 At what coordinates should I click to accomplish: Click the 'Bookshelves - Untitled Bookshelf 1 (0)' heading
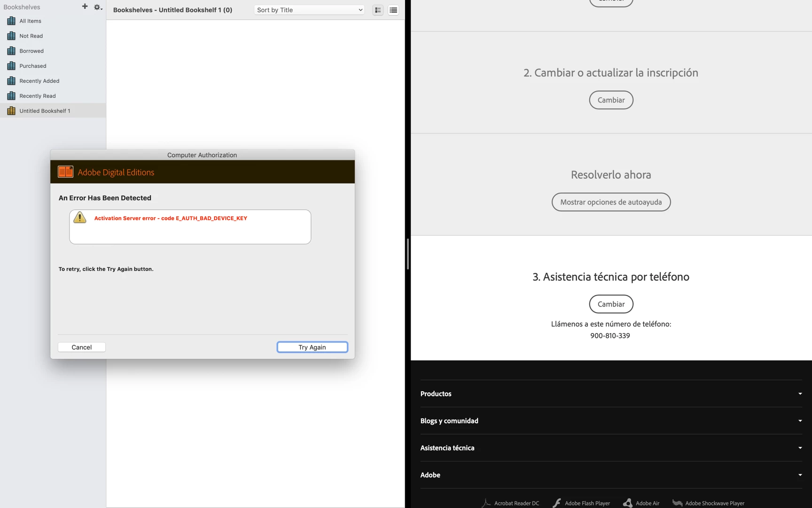172,10
